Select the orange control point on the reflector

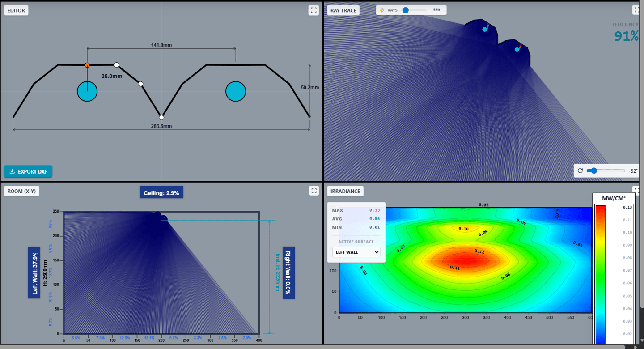pos(87,65)
